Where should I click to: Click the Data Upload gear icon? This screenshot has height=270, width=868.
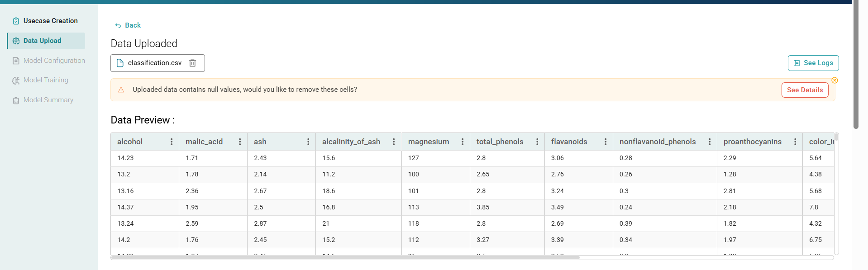[16, 41]
